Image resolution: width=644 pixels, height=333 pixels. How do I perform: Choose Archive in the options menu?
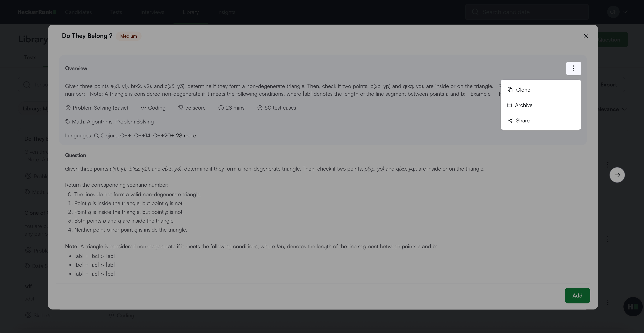(x=523, y=105)
